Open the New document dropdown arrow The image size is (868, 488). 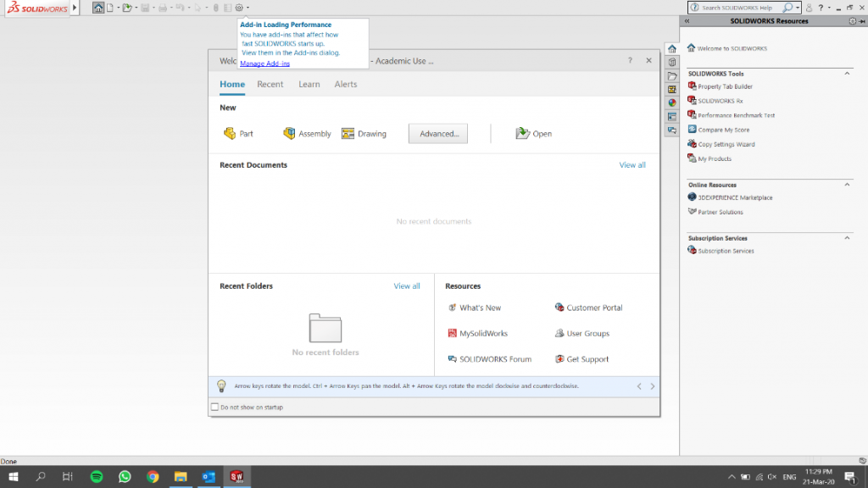[118, 8]
